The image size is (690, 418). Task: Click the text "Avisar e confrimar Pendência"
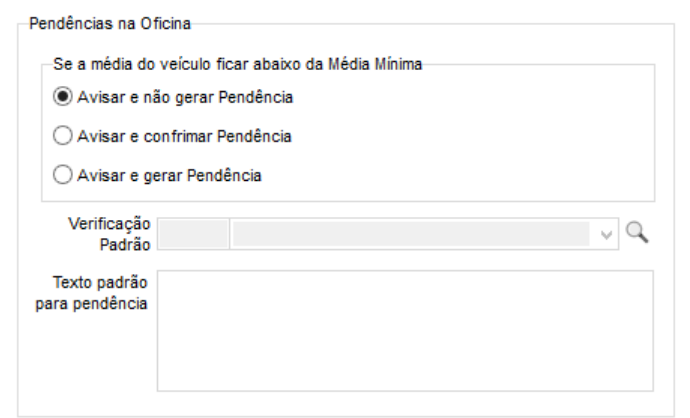coord(176,136)
